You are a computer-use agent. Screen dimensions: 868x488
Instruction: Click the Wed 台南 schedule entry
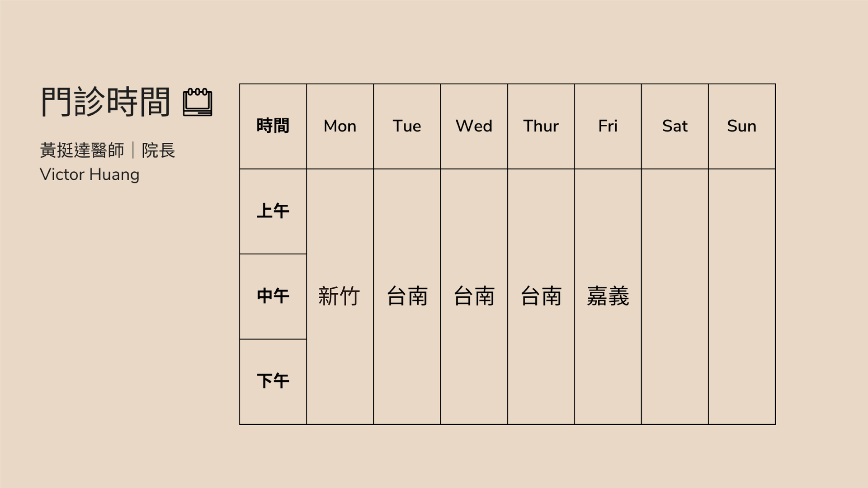click(x=474, y=295)
